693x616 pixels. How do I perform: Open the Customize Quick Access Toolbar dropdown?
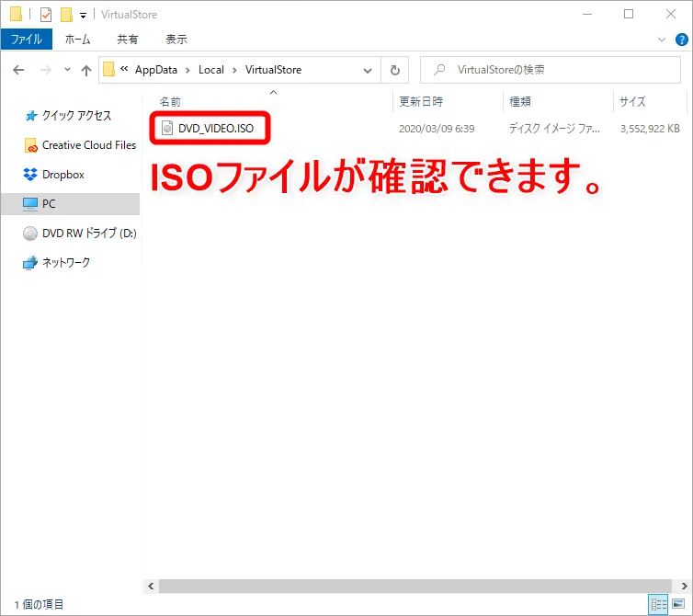click(x=83, y=16)
